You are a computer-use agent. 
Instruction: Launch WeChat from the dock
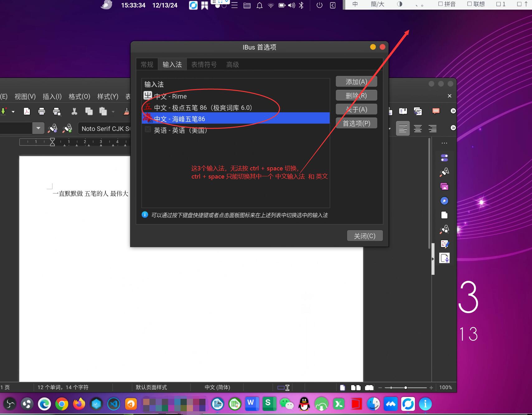287,404
